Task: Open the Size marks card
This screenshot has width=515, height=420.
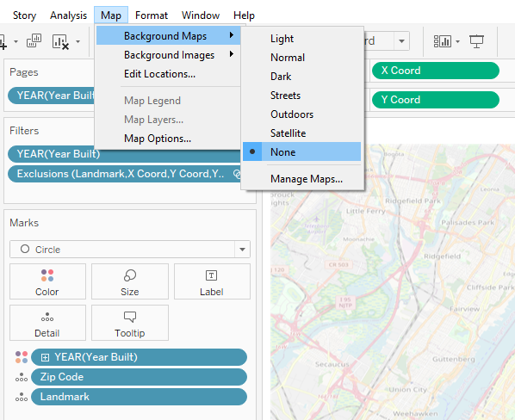Action: tap(130, 281)
